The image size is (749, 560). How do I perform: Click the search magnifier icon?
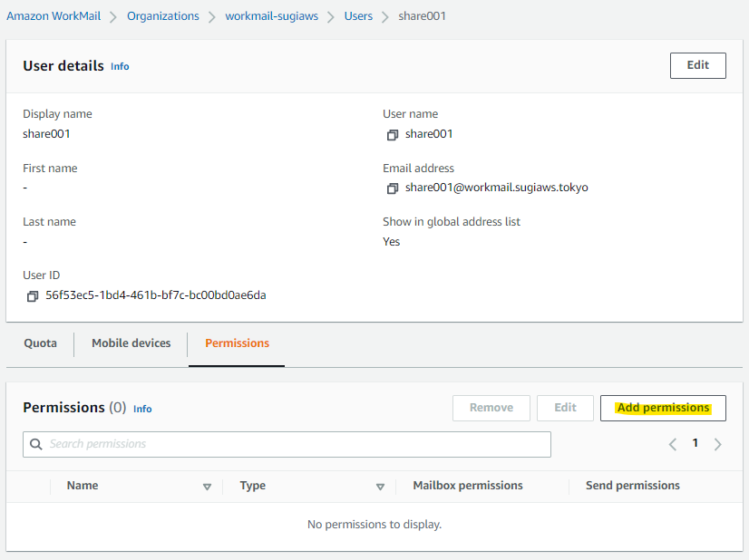(x=36, y=444)
